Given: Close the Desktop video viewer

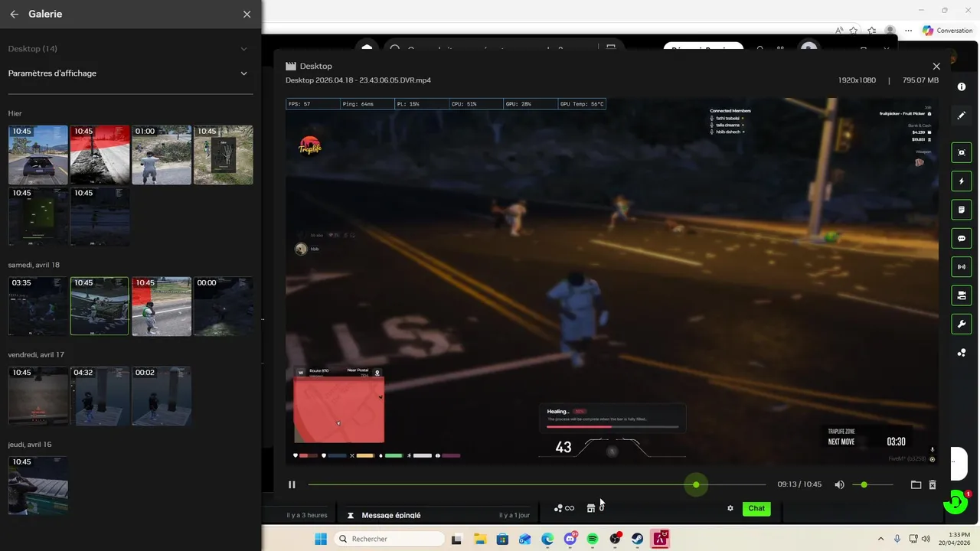Looking at the screenshot, I should (x=936, y=67).
